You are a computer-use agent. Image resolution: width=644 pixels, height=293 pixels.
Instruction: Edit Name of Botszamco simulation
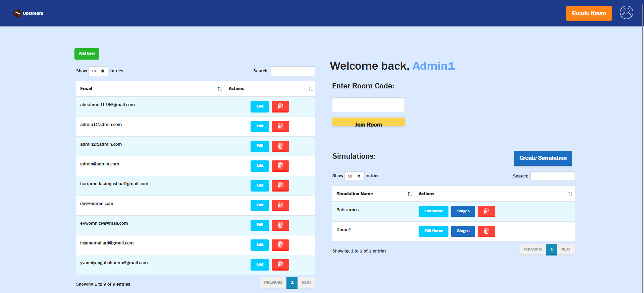433,211
